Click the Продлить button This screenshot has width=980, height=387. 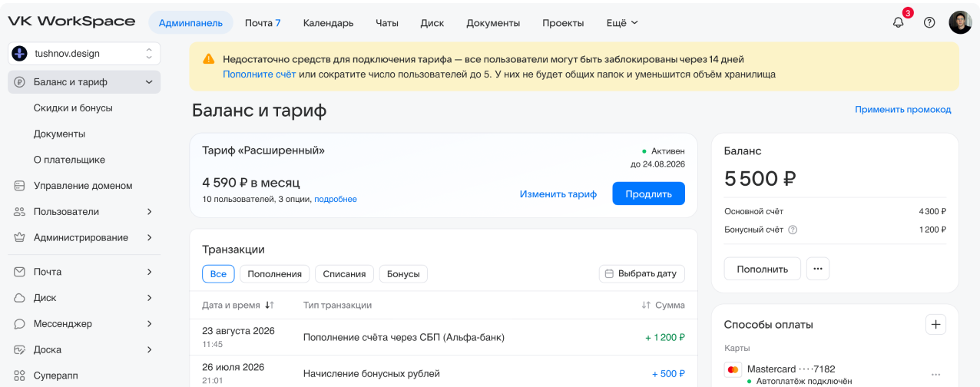648,193
